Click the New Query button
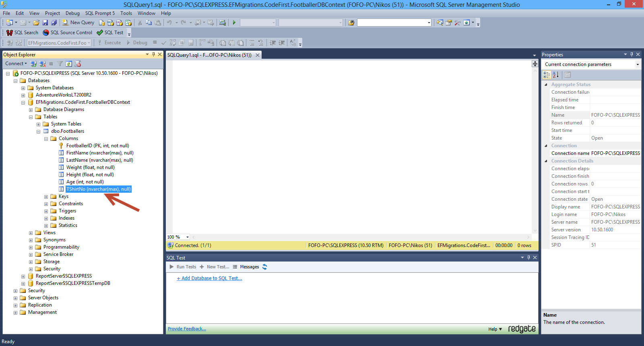Viewport: 644px width, 346px height. (x=78, y=23)
